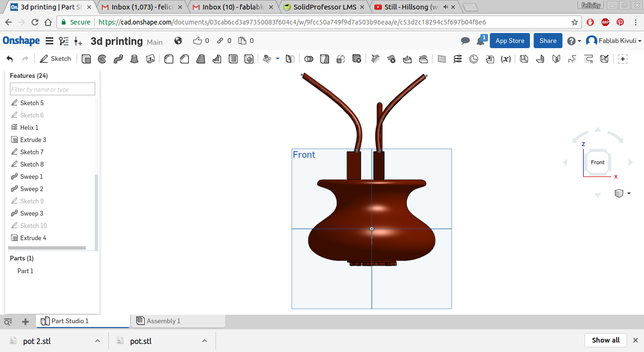Select the Shell tool
The image size is (644, 352).
233,59
